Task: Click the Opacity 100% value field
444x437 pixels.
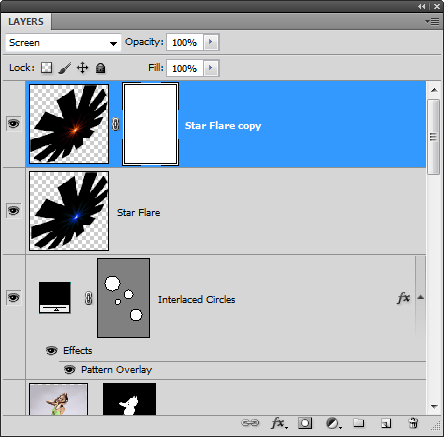Action: click(x=185, y=42)
